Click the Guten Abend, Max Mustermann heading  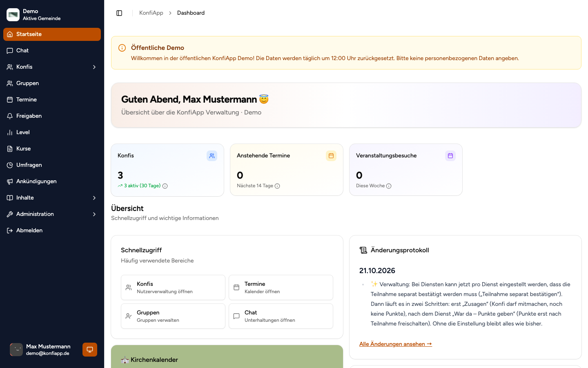click(x=195, y=99)
